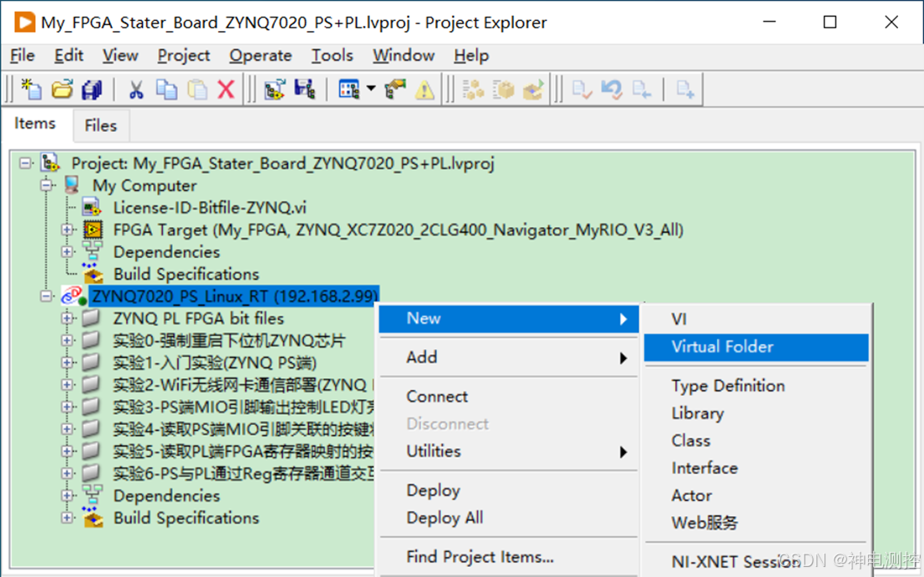Open the File menu

(23, 55)
